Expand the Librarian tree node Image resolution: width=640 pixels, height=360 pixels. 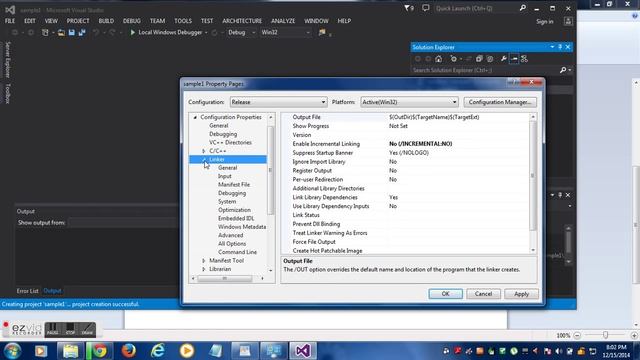click(204, 269)
